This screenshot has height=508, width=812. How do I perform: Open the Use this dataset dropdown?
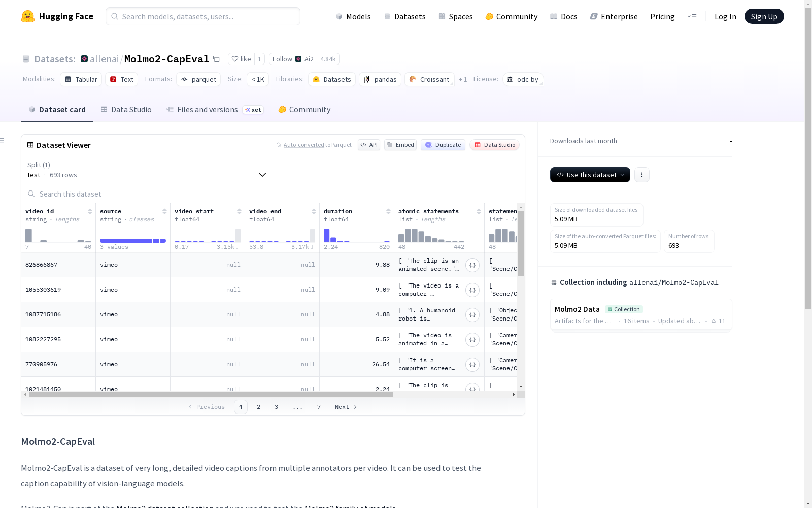coord(590,175)
